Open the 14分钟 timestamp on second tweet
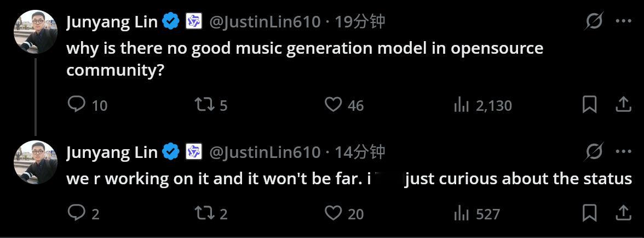 point(360,152)
